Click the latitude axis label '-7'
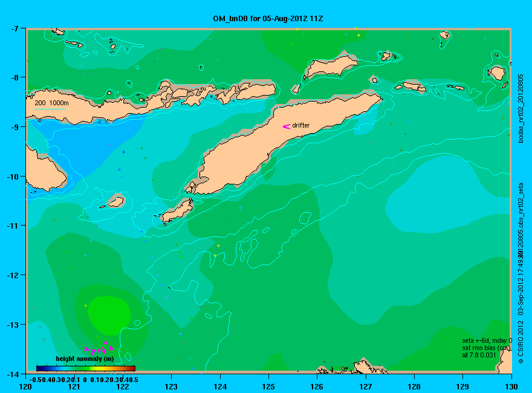Viewport: 532px width, 393px height. (15, 28)
